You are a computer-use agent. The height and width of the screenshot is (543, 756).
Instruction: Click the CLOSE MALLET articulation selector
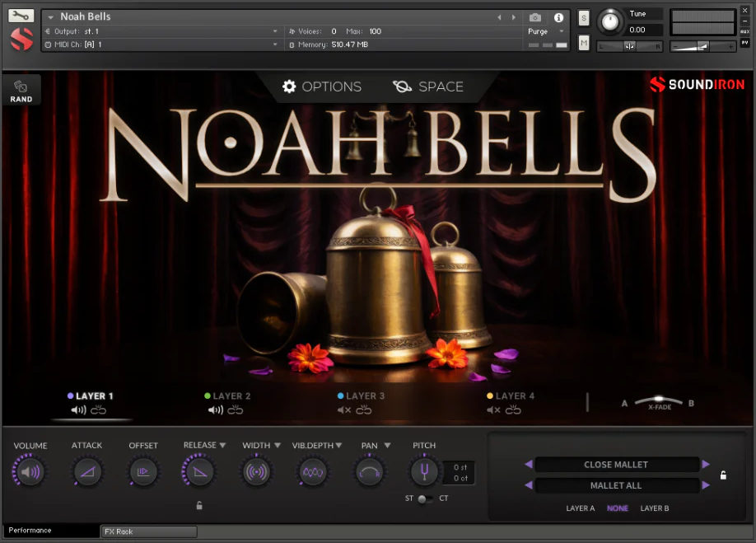point(615,464)
